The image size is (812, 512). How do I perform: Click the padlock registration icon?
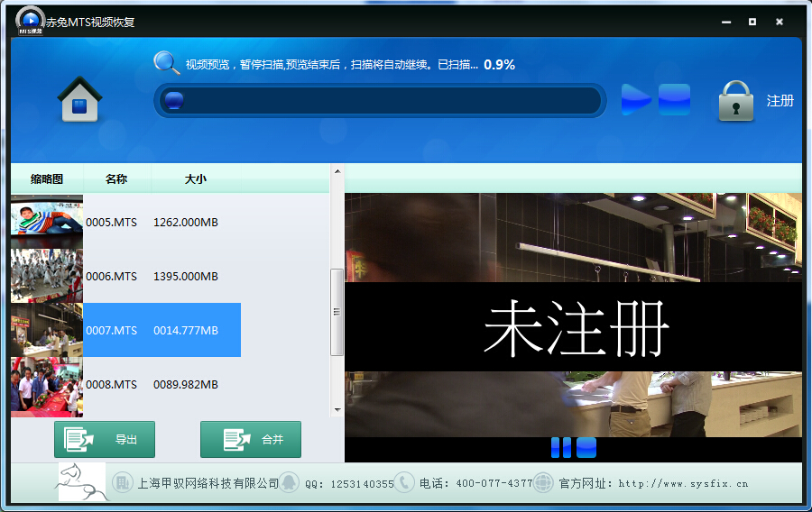(x=735, y=101)
